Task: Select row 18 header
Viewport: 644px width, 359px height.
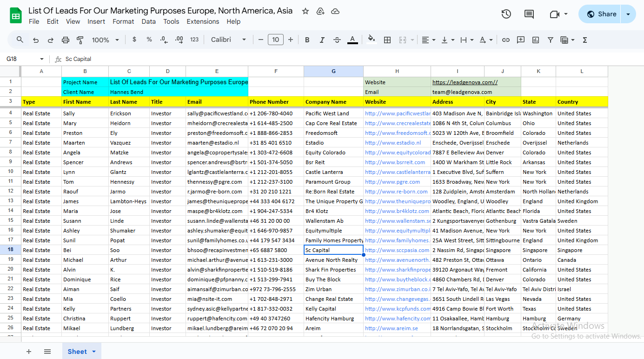Action: click(x=10, y=250)
